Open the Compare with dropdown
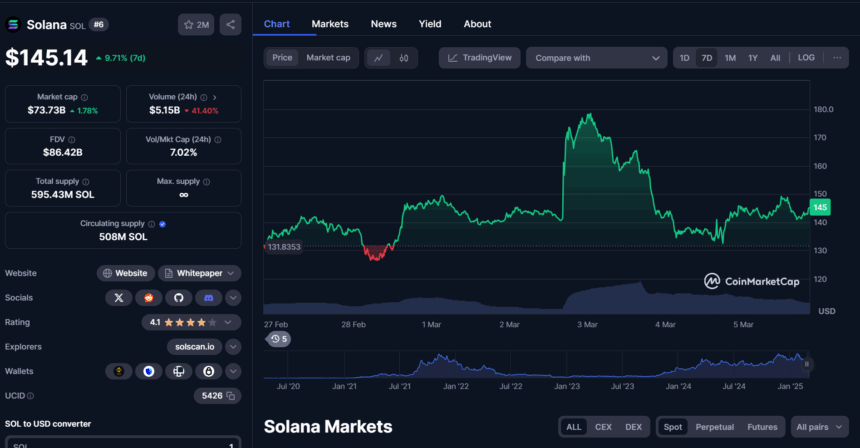860x448 pixels. pos(596,58)
